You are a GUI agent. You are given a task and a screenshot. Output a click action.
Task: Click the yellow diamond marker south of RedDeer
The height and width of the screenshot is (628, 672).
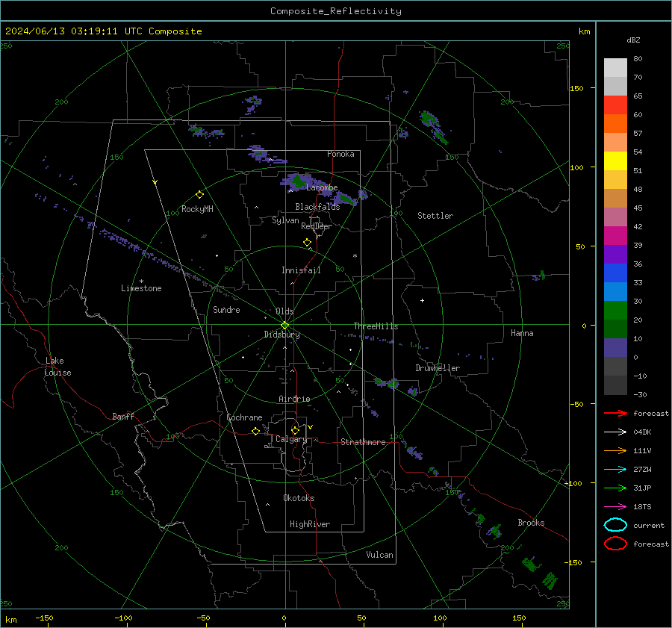[x=308, y=243]
